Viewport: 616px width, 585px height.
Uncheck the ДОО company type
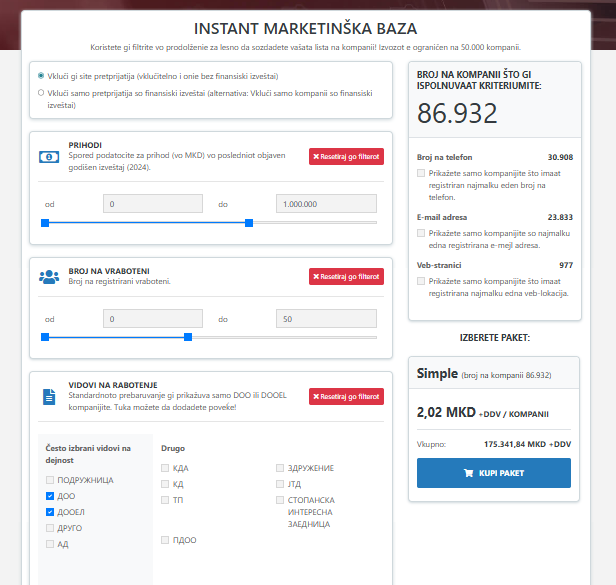[50, 496]
